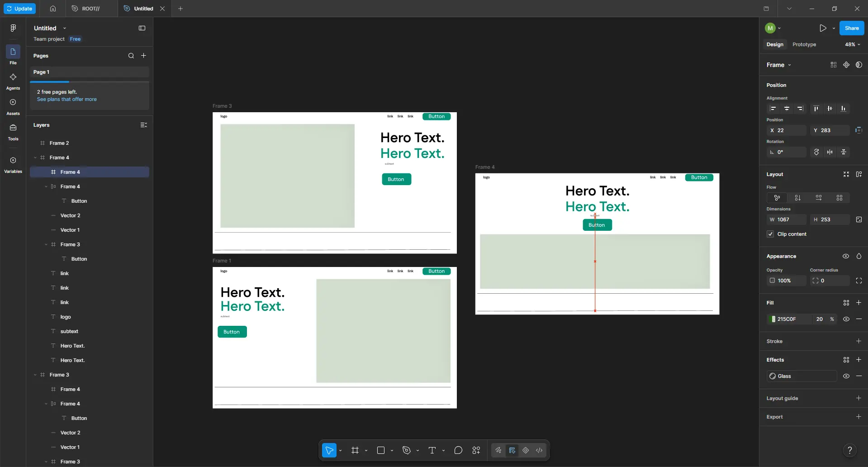Open See plans that offer more link

[x=67, y=99]
